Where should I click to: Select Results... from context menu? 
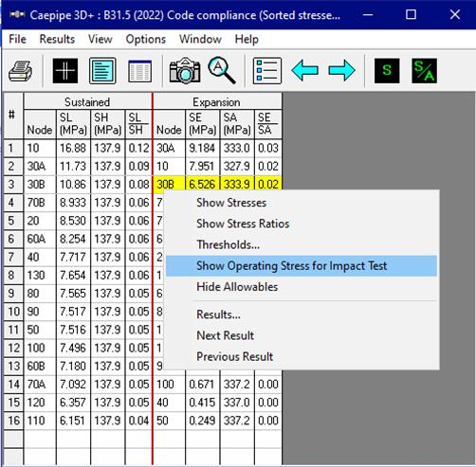pos(302,314)
